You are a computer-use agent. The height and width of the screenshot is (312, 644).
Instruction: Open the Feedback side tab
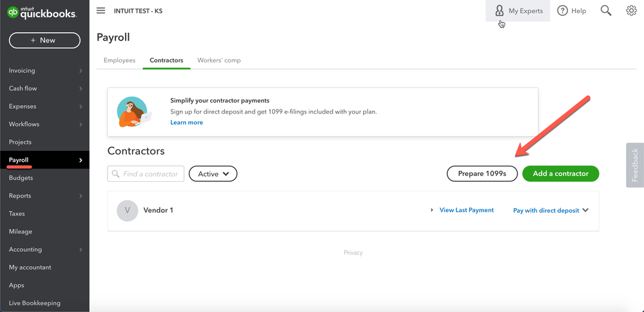pos(634,165)
